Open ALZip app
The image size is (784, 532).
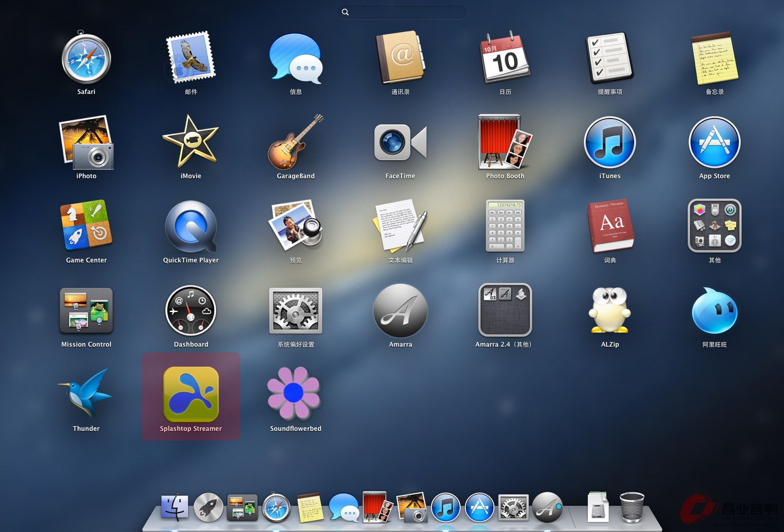pos(610,310)
